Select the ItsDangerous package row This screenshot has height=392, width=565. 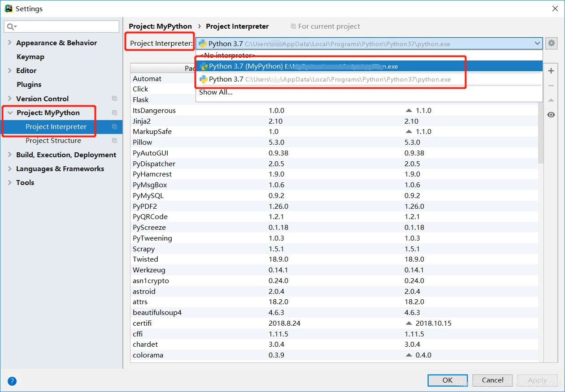pos(335,110)
